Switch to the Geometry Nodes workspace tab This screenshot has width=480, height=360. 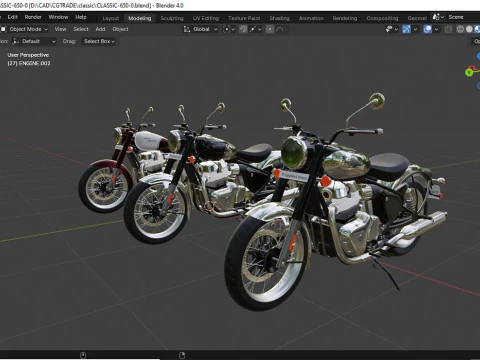point(417,18)
